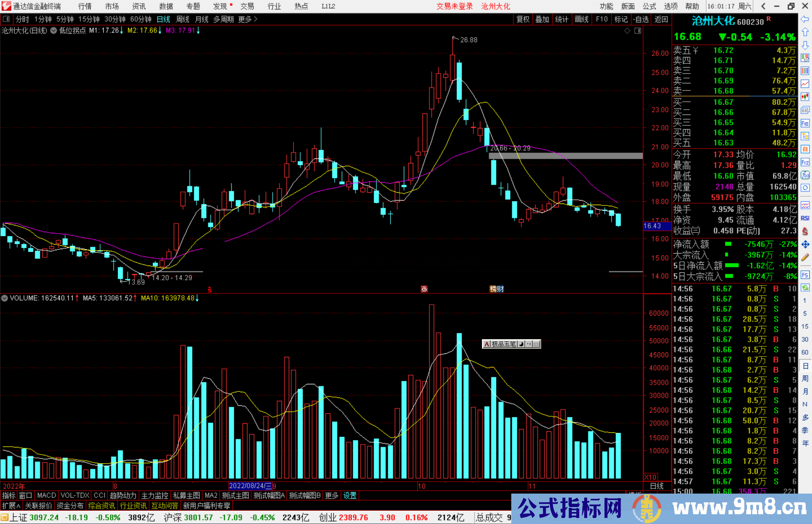
Task: Click the diamond icon at chart top right
Action: (627, 31)
